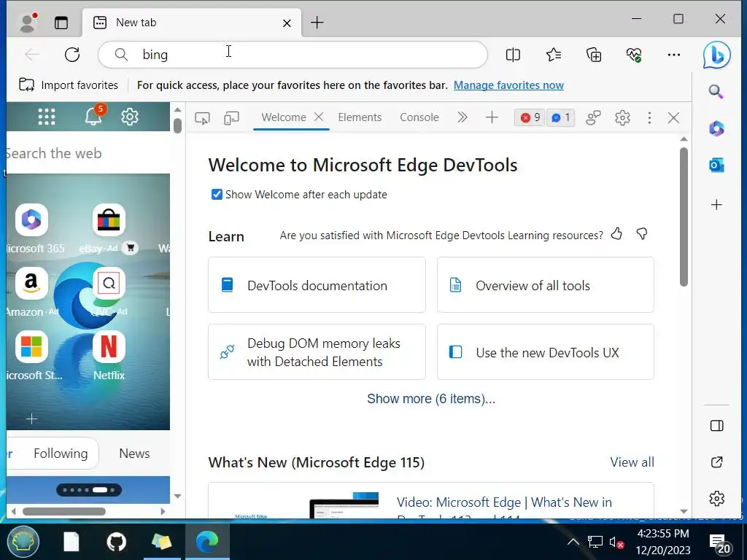Viewport: 747px width, 560px height.
Task: Click the Search the web box
Action: 88,153
